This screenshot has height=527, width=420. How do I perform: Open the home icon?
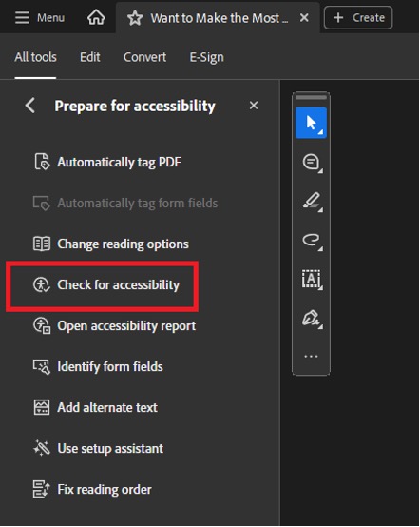coord(96,17)
